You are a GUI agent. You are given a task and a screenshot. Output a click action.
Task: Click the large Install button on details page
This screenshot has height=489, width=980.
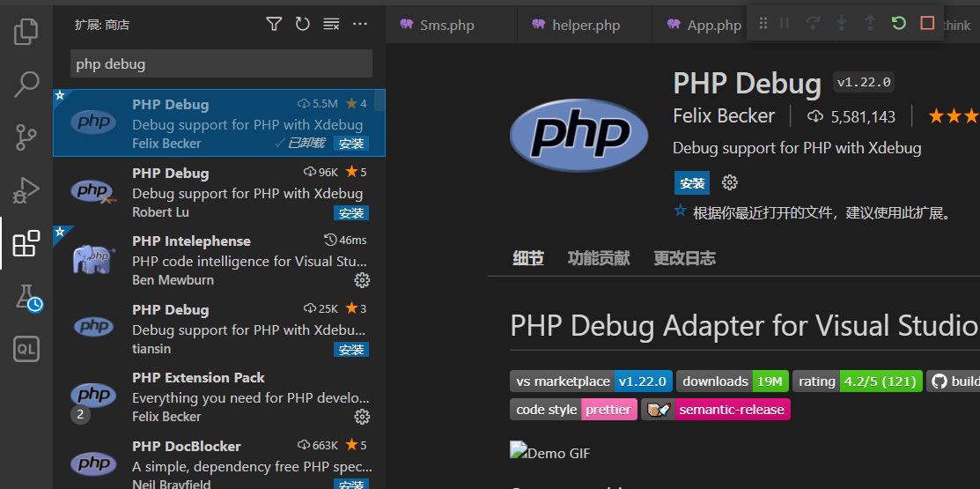tap(692, 183)
